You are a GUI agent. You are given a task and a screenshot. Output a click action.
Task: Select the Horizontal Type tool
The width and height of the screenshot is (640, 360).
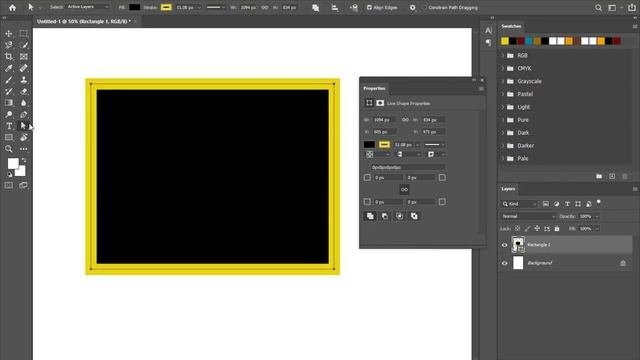[9, 126]
